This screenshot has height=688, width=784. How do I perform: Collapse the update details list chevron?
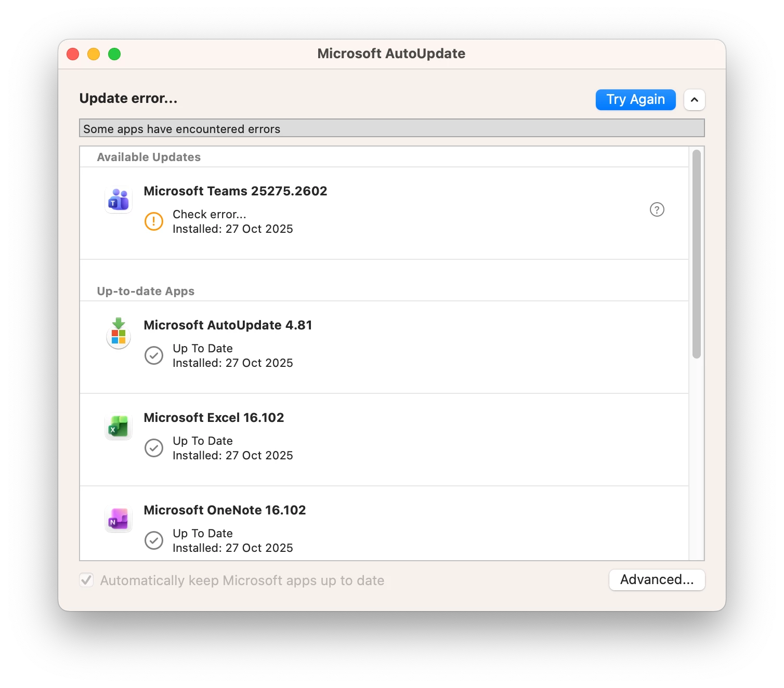coord(695,100)
